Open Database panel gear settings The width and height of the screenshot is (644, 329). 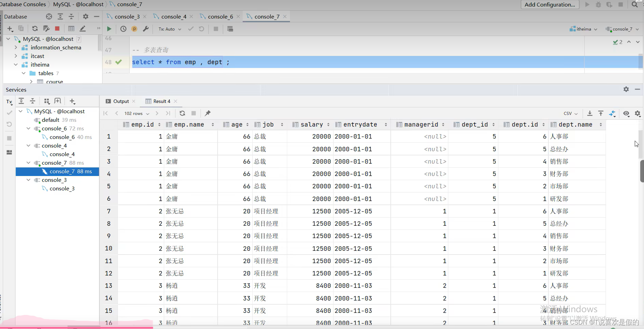[x=86, y=16]
